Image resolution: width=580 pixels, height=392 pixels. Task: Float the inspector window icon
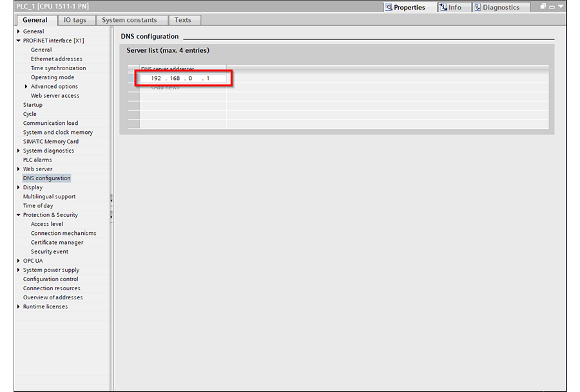tap(543, 6)
